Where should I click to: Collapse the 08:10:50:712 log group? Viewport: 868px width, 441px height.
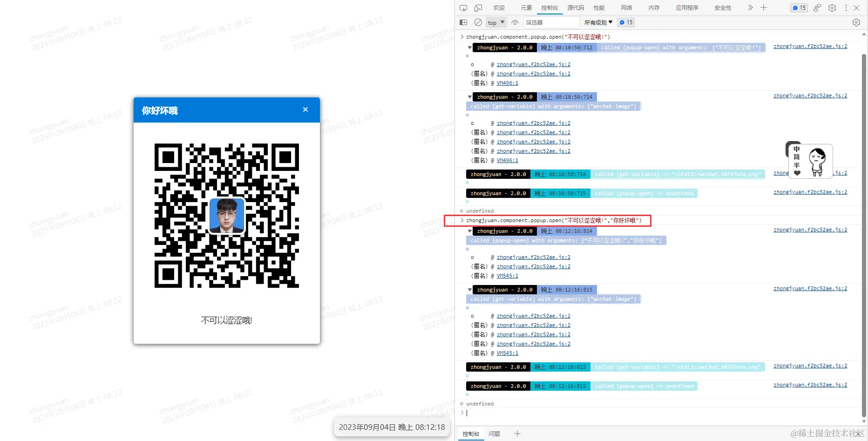click(x=469, y=47)
